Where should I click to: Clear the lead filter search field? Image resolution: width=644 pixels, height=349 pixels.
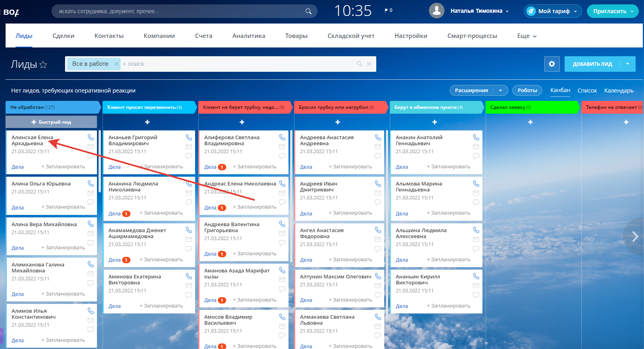click(x=369, y=64)
